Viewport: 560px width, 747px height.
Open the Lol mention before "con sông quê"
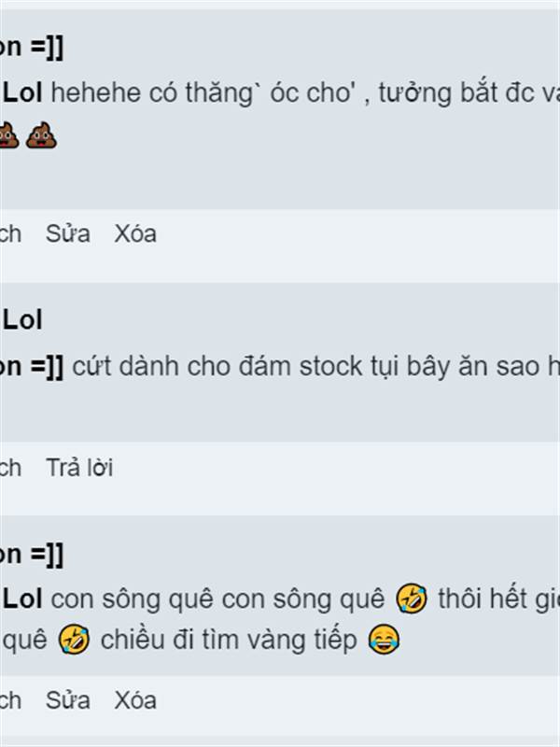click(22, 599)
